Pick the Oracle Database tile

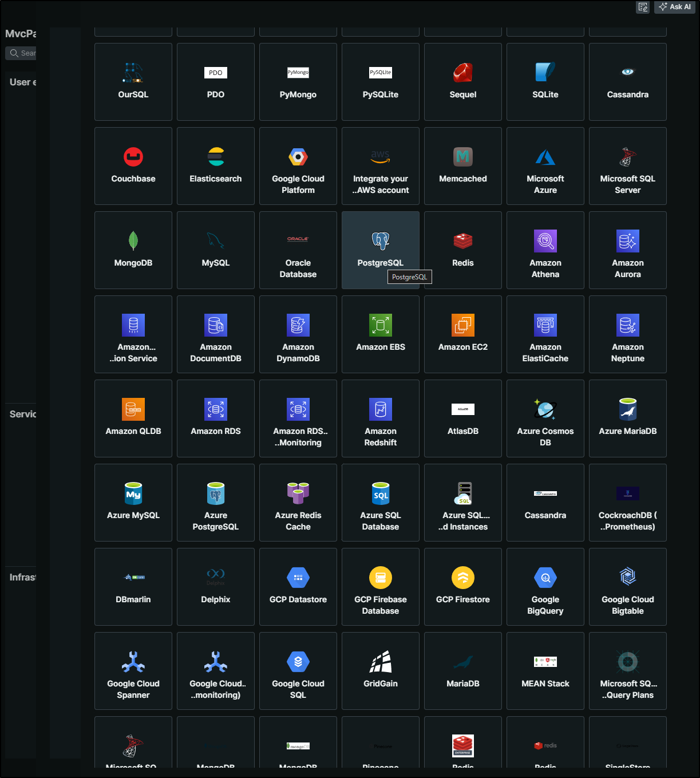(x=298, y=250)
